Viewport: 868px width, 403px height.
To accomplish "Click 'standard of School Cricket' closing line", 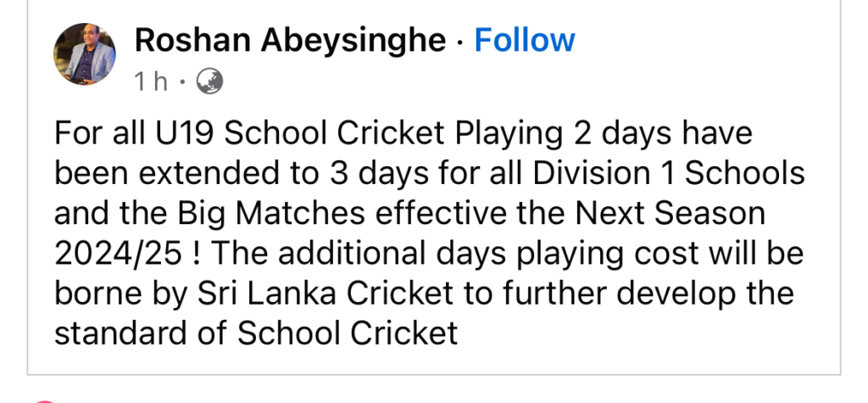I will pos(256,333).
